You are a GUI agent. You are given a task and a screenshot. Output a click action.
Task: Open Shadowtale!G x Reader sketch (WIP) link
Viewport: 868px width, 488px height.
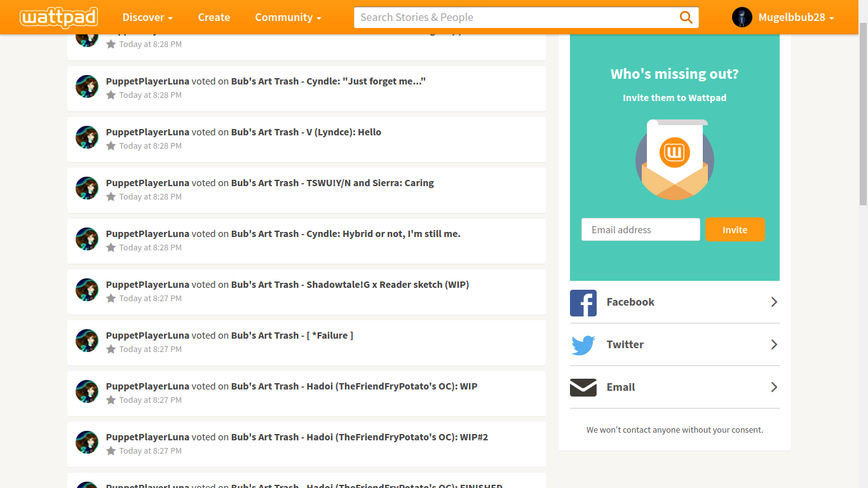coord(349,285)
